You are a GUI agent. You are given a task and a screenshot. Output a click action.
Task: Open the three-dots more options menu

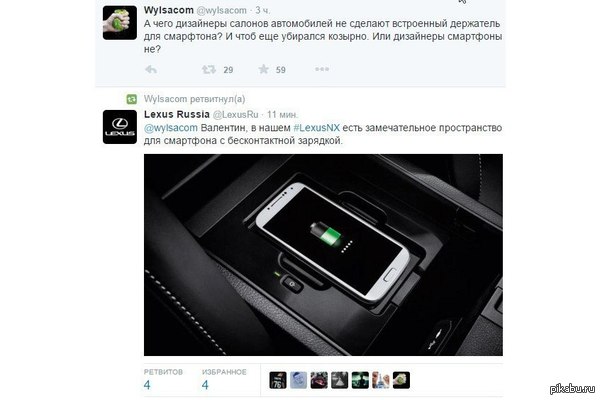pos(322,69)
